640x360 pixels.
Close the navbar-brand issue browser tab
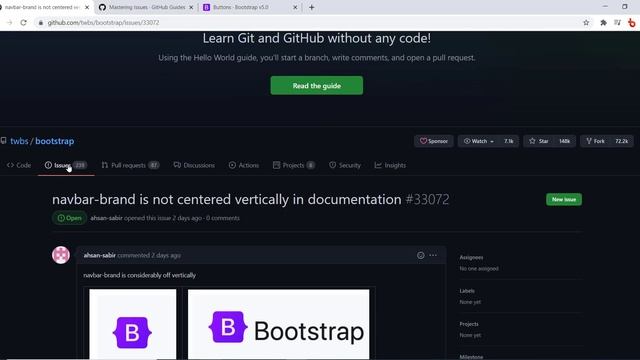[87, 7]
